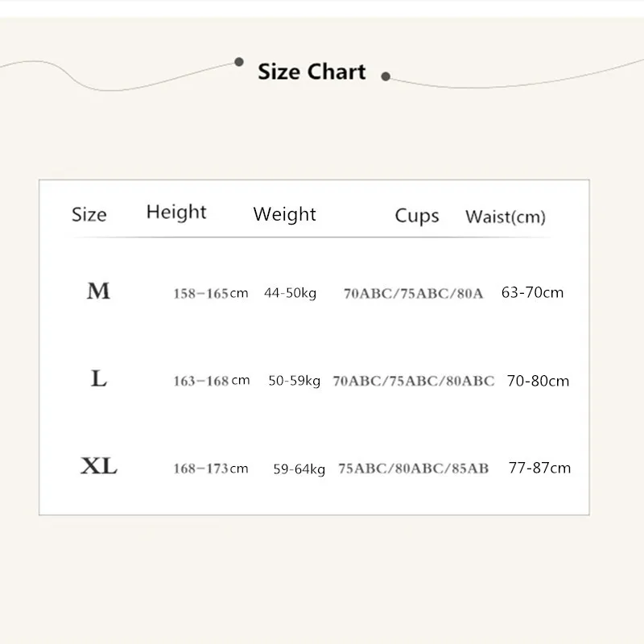Click the 168-173cm height value
This screenshot has width=644, height=644.
[211, 469]
